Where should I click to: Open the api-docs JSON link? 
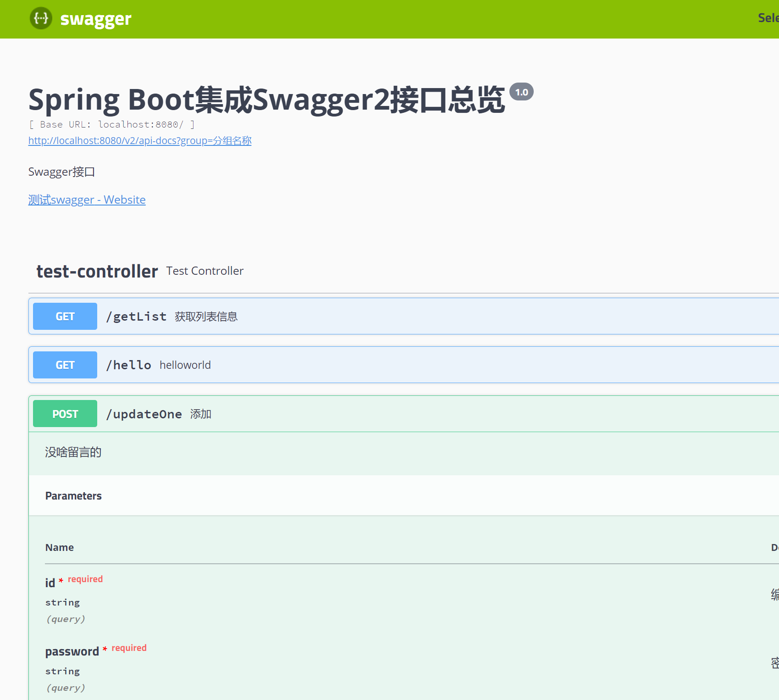coord(140,141)
